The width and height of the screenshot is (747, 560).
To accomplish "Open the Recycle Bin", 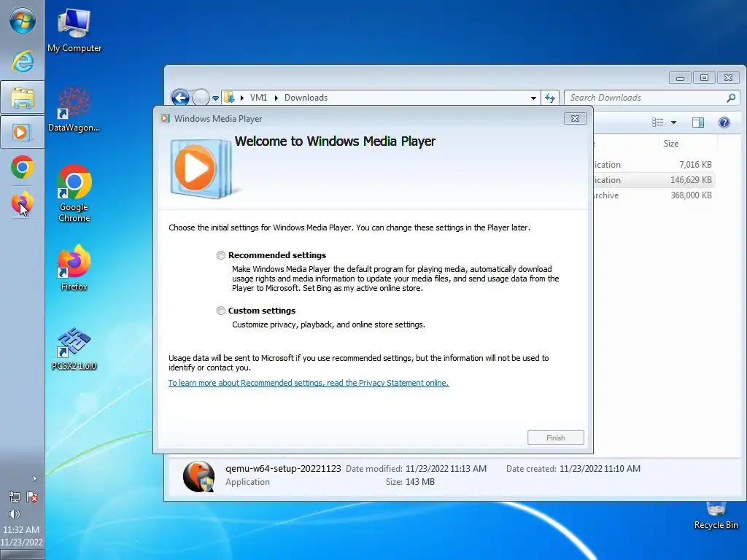I will coord(716,516).
